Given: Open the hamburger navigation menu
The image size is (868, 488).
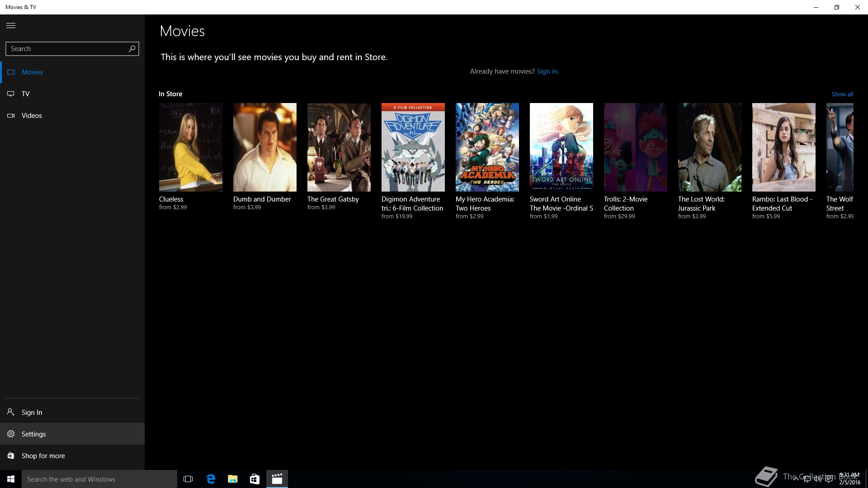Looking at the screenshot, I should coord(11,26).
